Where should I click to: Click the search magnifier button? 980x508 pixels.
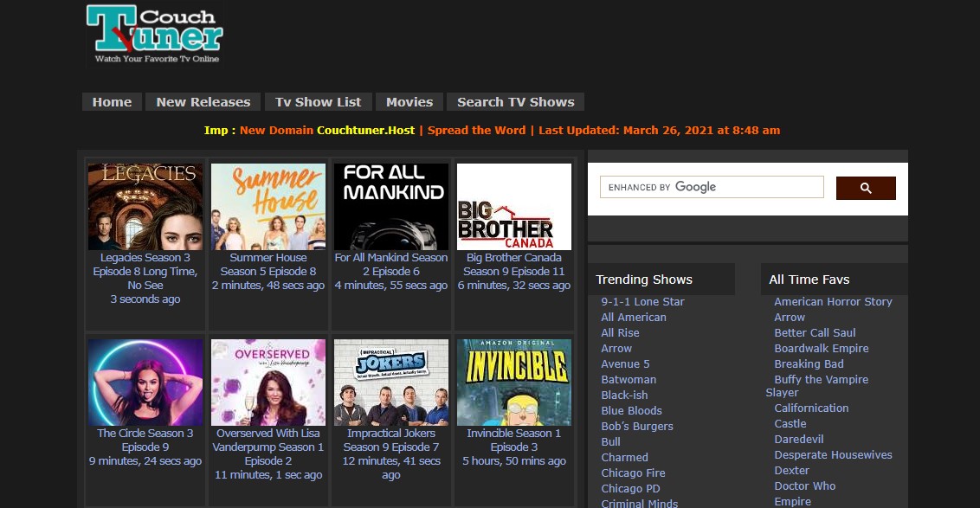click(866, 188)
